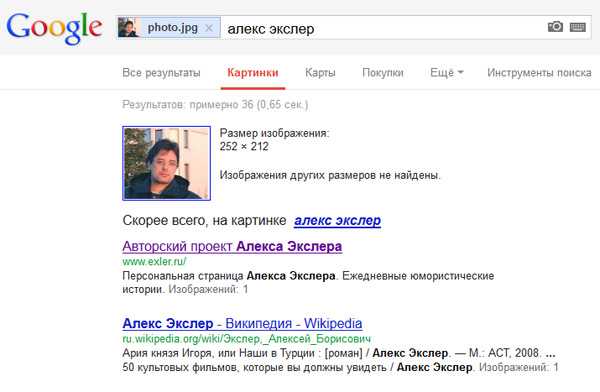Viewport: 600px width, 392px height.
Task: Follow the best guess link алекс экслер
Action: (338, 220)
